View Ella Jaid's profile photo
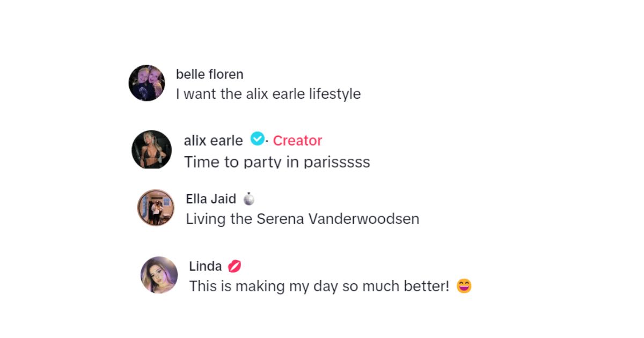 pos(156,207)
